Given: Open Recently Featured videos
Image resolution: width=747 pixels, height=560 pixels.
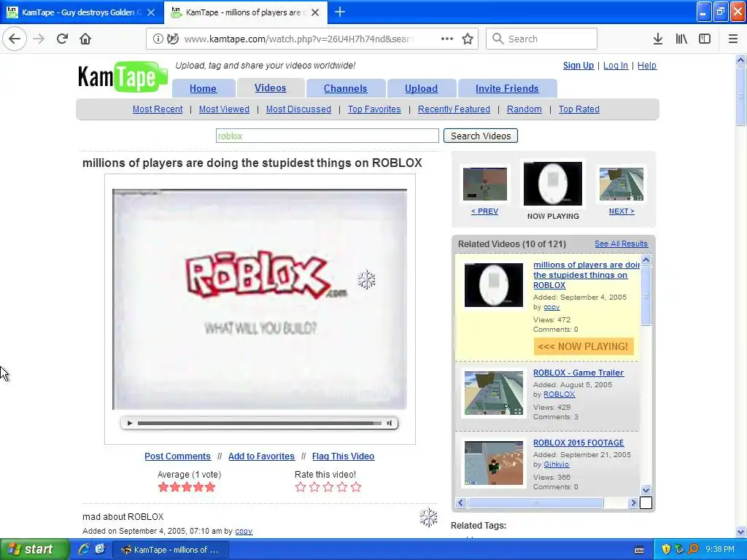Looking at the screenshot, I should coord(454,109).
